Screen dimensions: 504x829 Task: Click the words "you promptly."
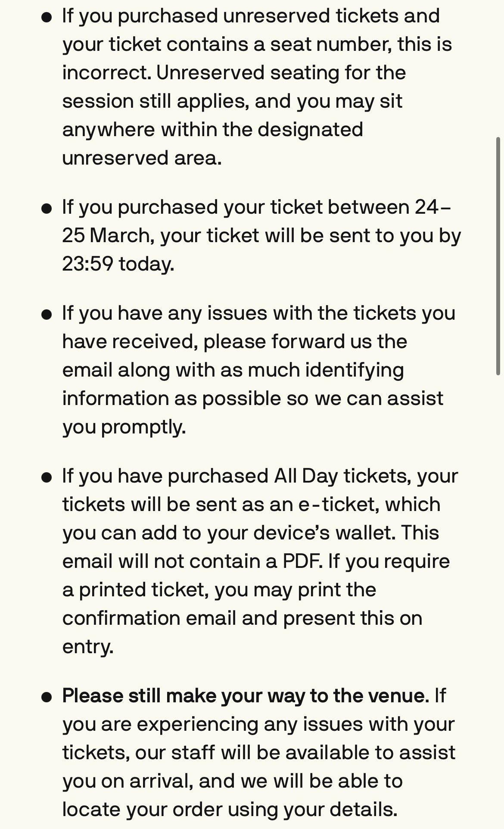[124, 427]
